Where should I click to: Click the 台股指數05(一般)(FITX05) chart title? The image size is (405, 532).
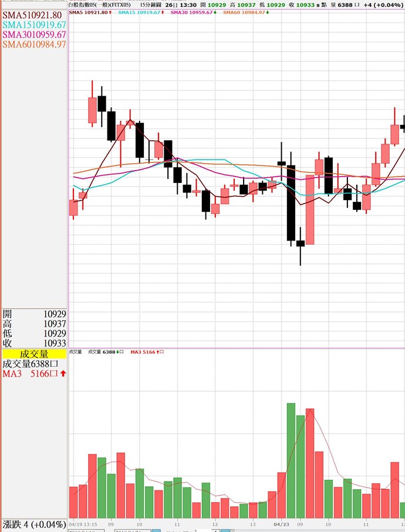pos(100,4)
